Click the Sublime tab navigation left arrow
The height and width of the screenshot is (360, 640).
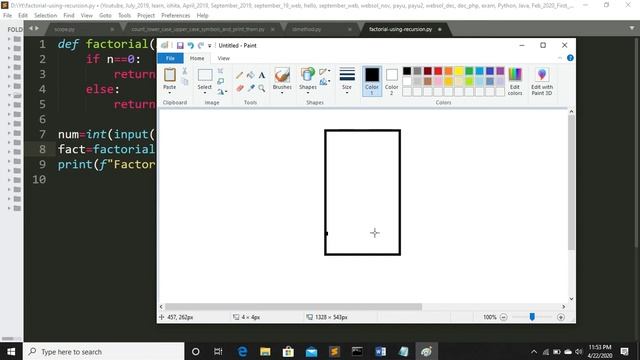pos(31,29)
